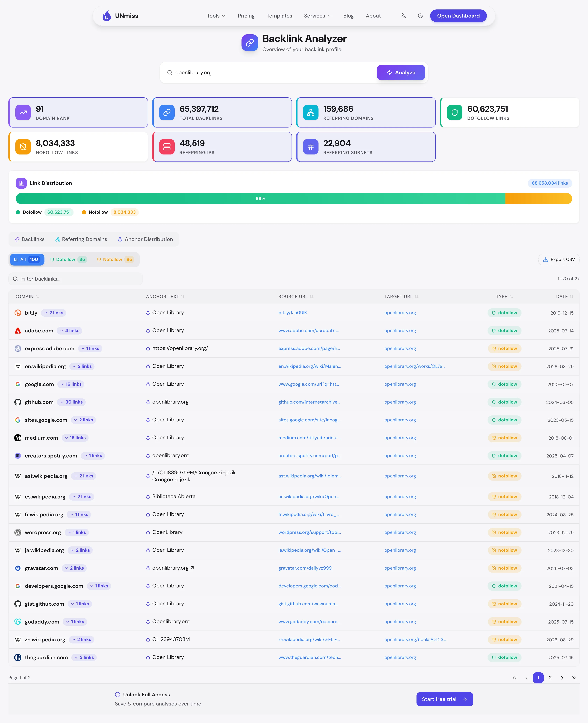Image resolution: width=588 pixels, height=723 pixels.
Task: Toggle dark mode moon icon
Action: 420,16
